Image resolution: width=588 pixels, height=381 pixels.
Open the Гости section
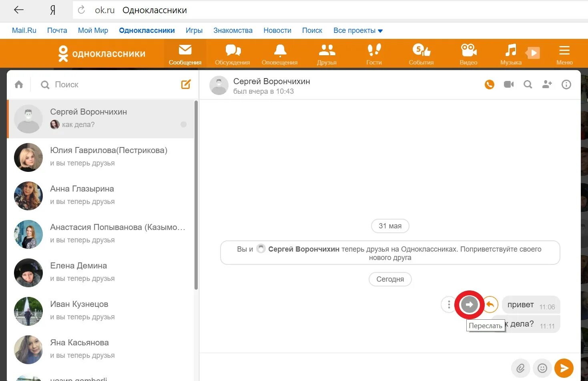pos(374,54)
